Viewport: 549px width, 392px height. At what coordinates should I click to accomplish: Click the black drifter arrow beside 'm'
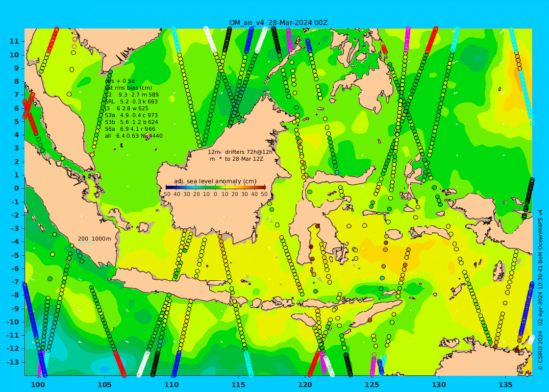tap(220, 159)
